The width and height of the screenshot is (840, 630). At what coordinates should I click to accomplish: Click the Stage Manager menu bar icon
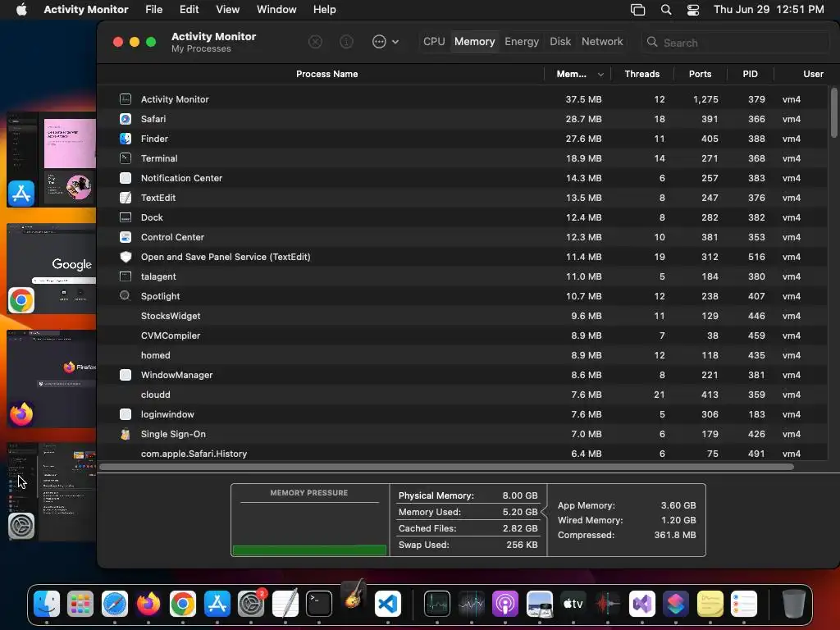pos(637,10)
